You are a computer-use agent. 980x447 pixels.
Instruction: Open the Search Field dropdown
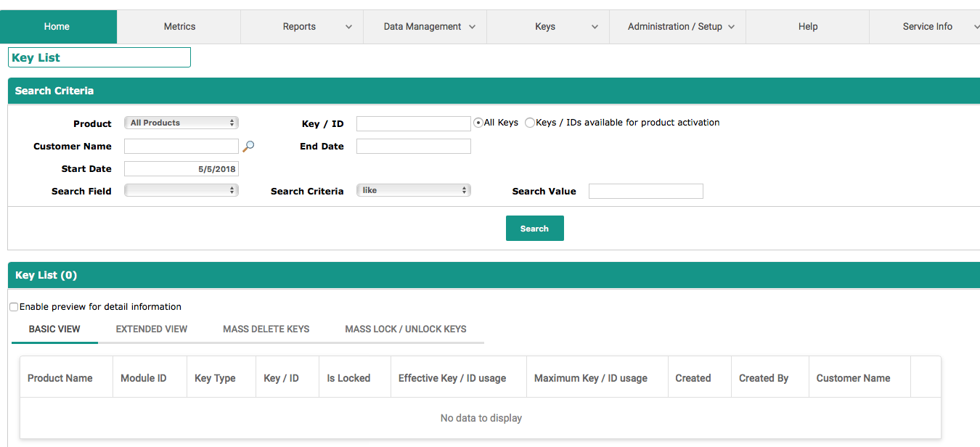[x=181, y=190]
